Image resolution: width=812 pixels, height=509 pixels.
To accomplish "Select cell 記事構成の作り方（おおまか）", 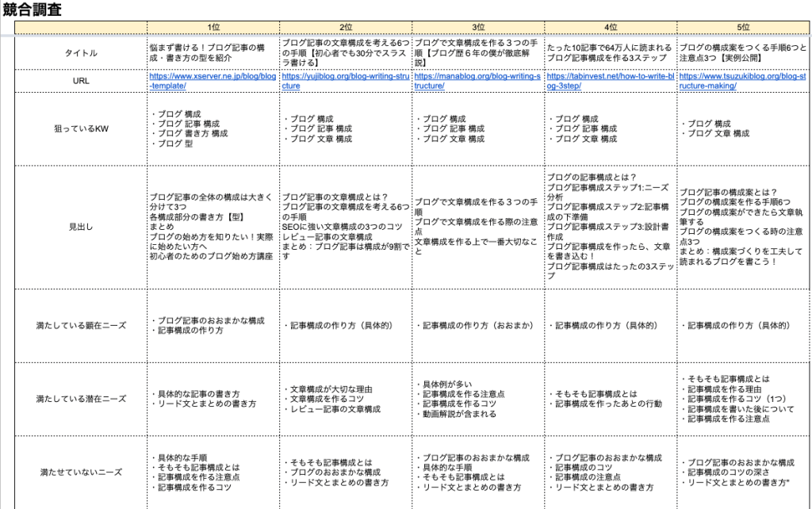I will 478,326.
